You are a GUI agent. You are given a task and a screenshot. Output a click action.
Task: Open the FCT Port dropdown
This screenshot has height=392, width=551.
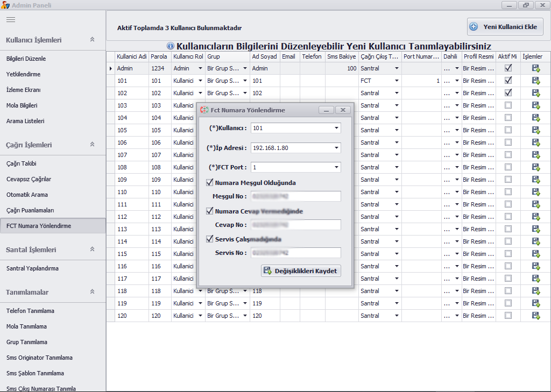[x=336, y=167]
